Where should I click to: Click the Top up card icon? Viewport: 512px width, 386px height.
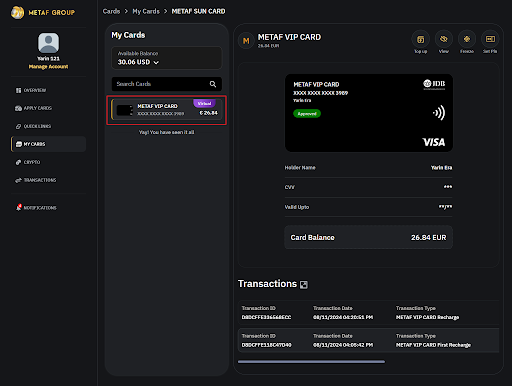click(420, 39)
